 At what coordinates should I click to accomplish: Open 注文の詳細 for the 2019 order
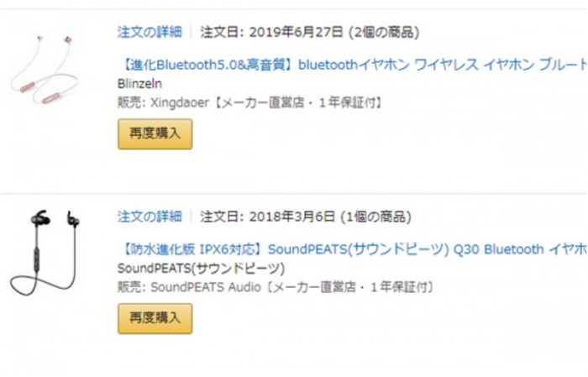(149, 33)
